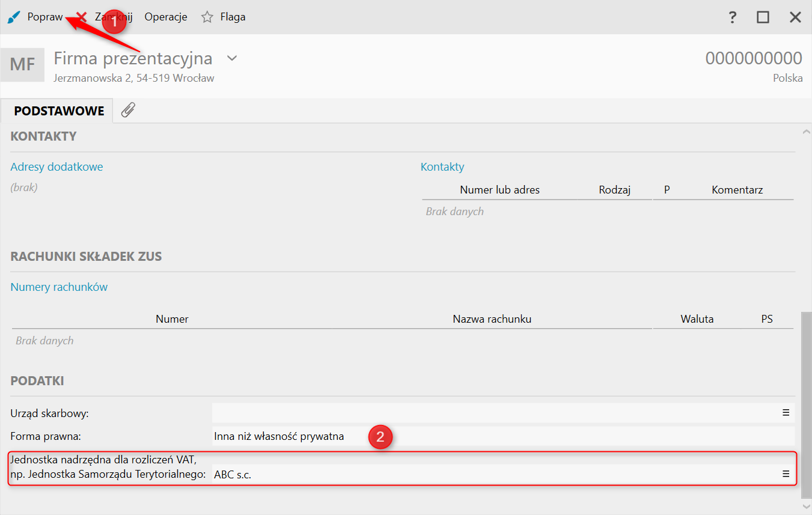
Task: Open the paperclip attachments tab
Action: click(128, 110)
